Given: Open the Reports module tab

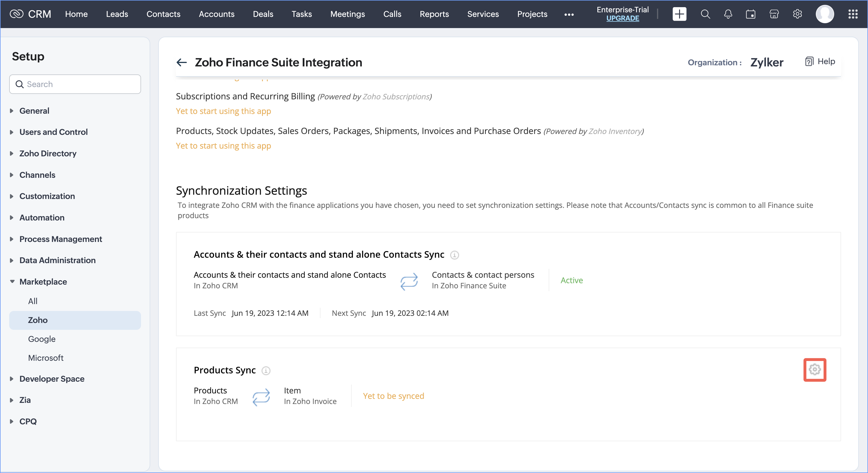Looking at the screenshot, I should click(434, 14).
